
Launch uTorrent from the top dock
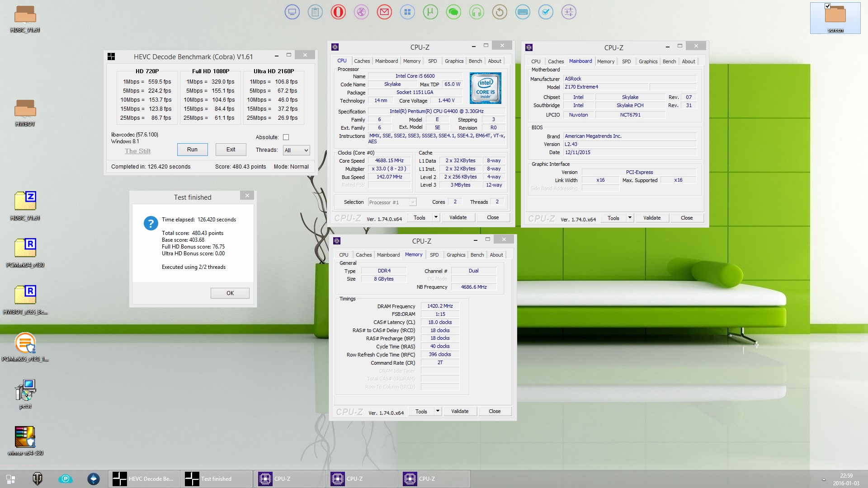pos(430,12)
